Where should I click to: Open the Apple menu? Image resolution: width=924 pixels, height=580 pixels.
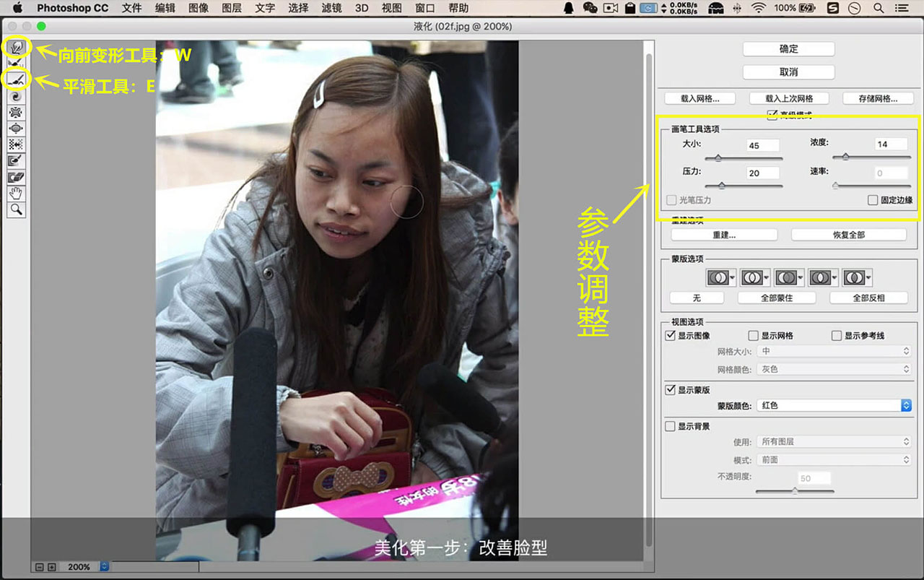click(x=17, y=8)
